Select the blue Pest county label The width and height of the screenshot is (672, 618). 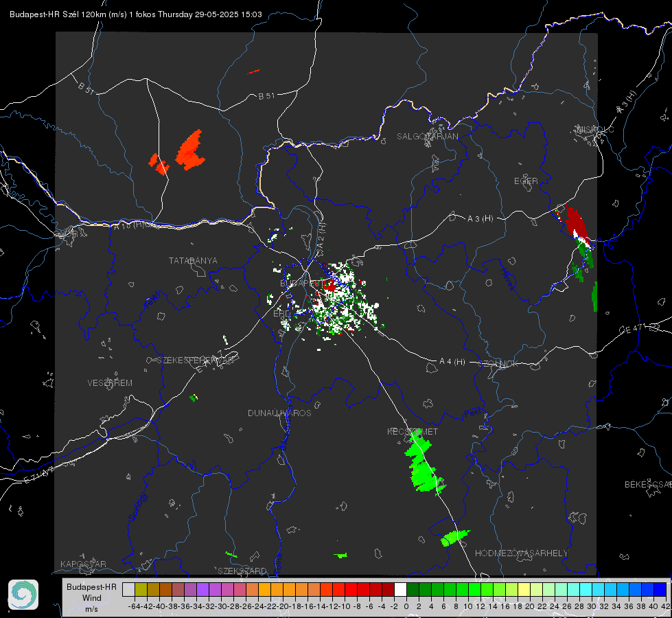coord(473,413)
